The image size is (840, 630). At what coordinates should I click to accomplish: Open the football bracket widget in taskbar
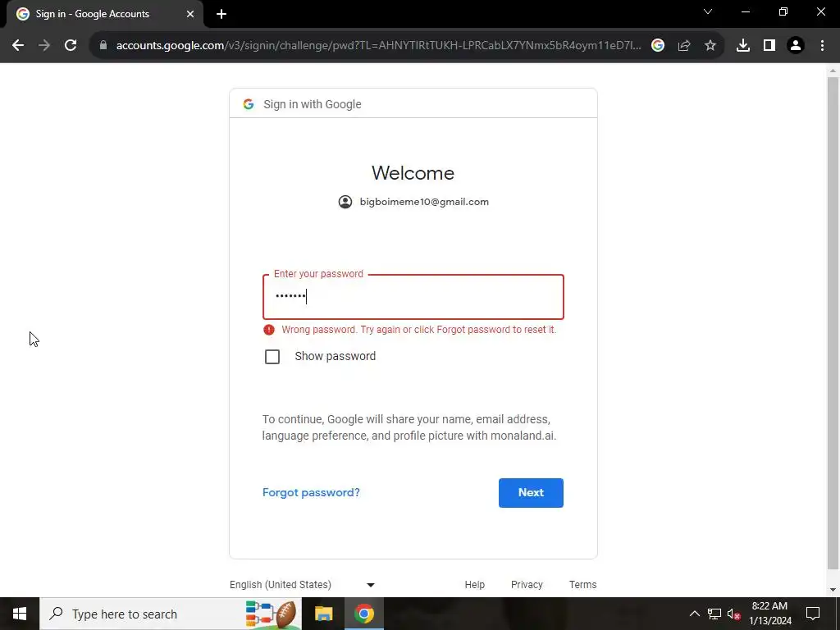(x=271, y=614)
